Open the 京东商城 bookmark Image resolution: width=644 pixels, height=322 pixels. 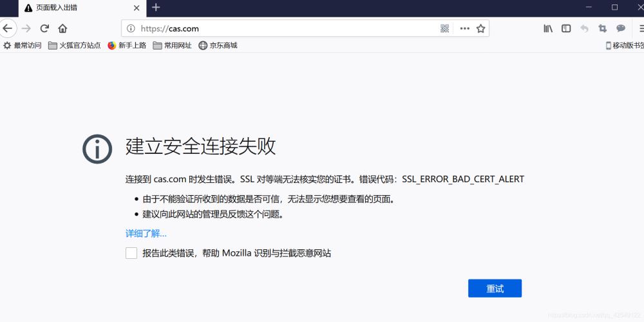click(x=218, y=45)
